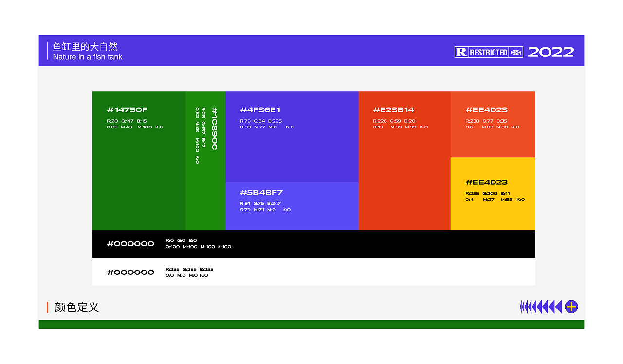Click the black #EE4D23 label on yellow

[x=486, y=182]
